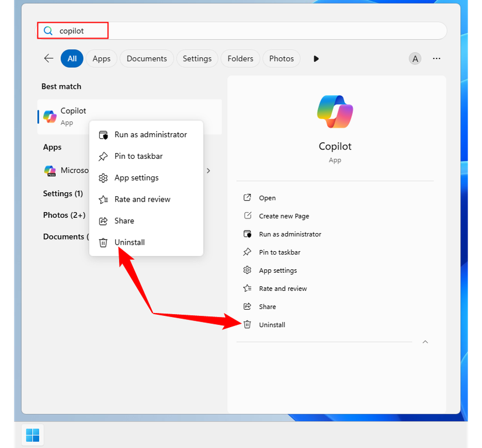The image size is (482, 448).
Task: Select Uninstall from the context menu
Action: coord(129,242)
